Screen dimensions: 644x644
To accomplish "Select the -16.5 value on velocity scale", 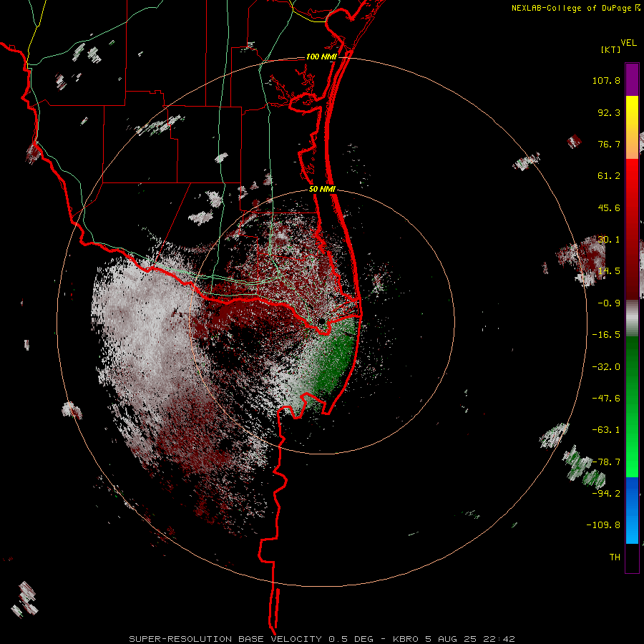I will point(606,335).
